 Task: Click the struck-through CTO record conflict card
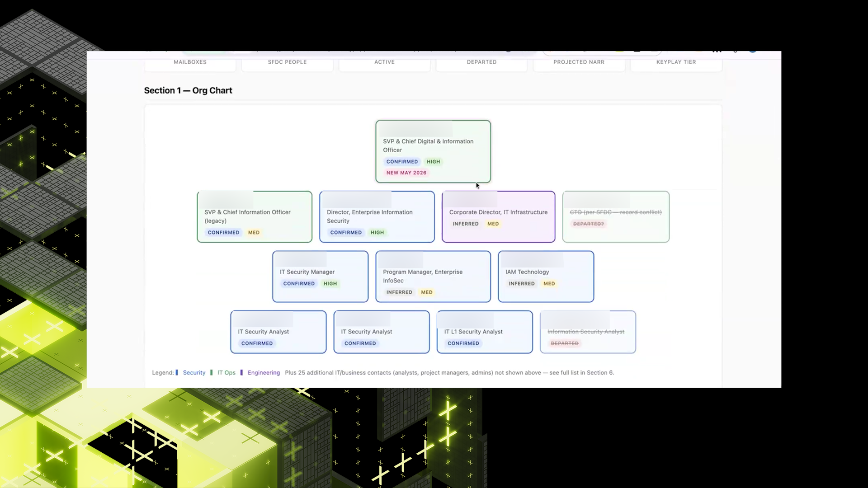tap(616, 217)
